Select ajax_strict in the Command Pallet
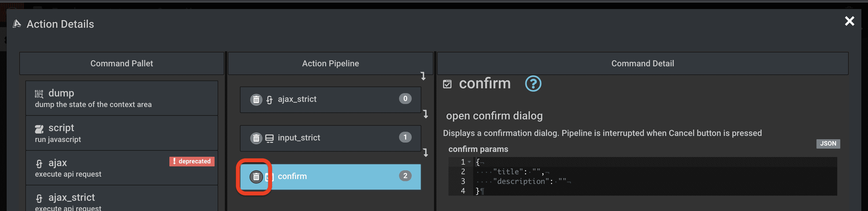868x211 pixels. (122, 199)
